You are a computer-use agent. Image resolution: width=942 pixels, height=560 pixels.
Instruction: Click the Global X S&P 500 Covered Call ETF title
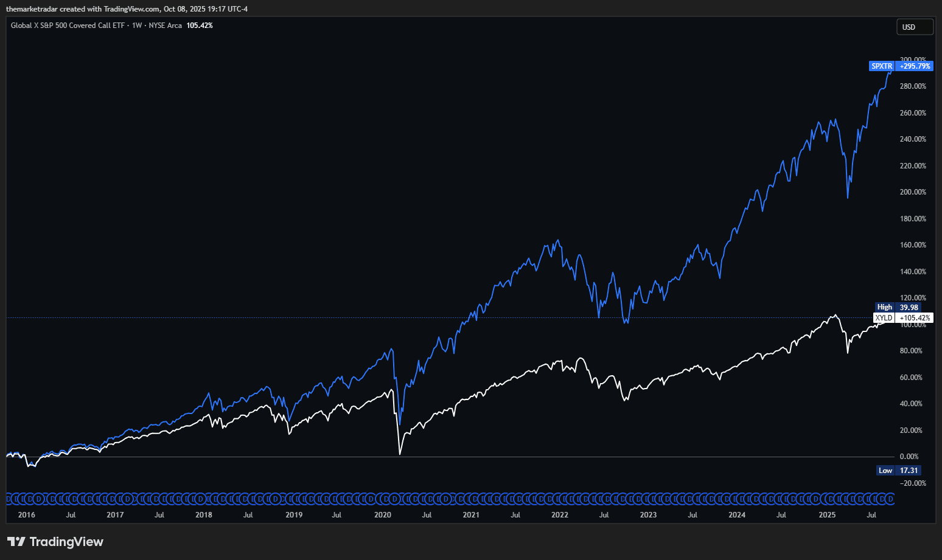(68, 26)
